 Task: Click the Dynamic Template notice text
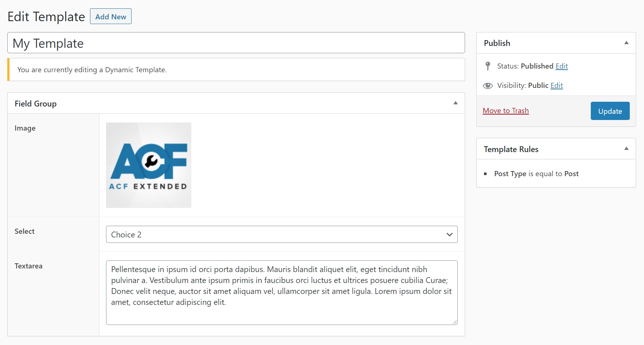92,70
